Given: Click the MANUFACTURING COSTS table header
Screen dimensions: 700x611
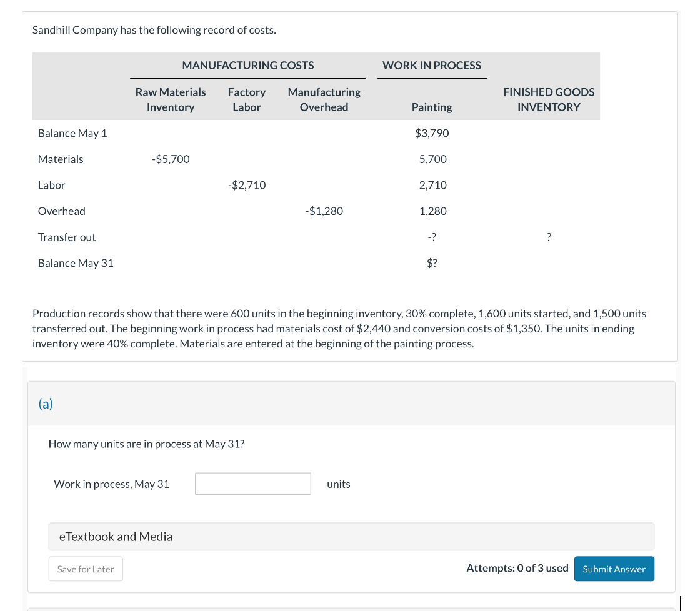Looking at the screenshot, I should 249,65.
